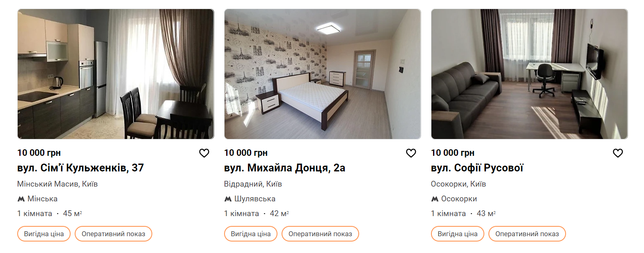This screenshot has width=644, height=253.
Task: Click Оперативний показ tag under Шулявська listing
Action: tap(320, 234)
